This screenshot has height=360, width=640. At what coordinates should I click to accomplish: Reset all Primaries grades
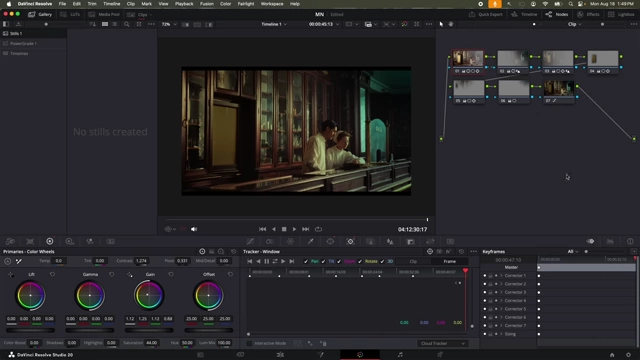tap(233, 251)
